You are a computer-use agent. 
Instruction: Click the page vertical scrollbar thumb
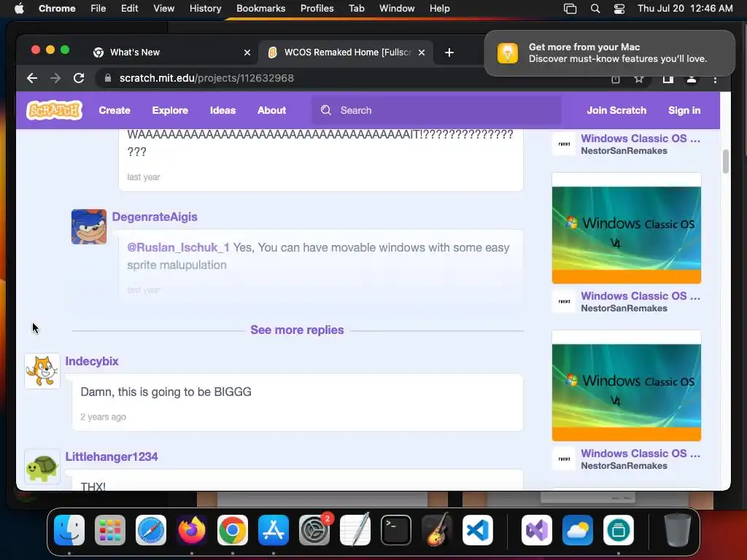tap(725, 161)
